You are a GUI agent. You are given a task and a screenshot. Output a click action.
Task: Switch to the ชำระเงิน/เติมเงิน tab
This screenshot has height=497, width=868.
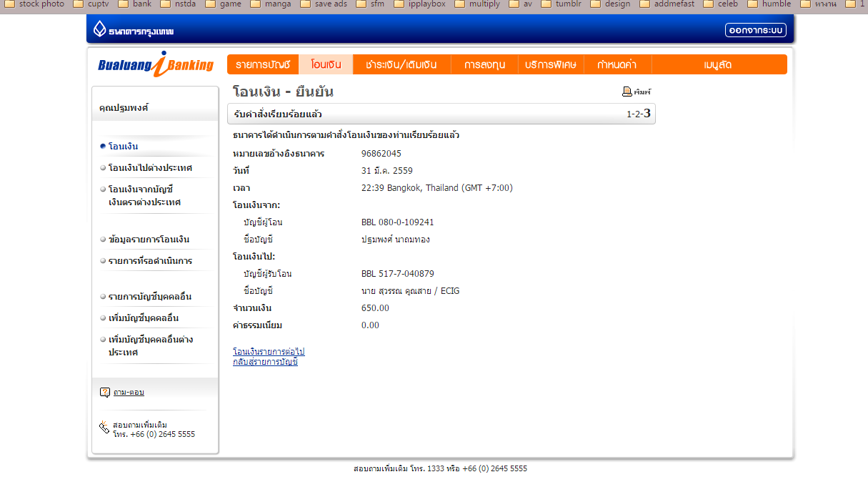coord(401,64)
